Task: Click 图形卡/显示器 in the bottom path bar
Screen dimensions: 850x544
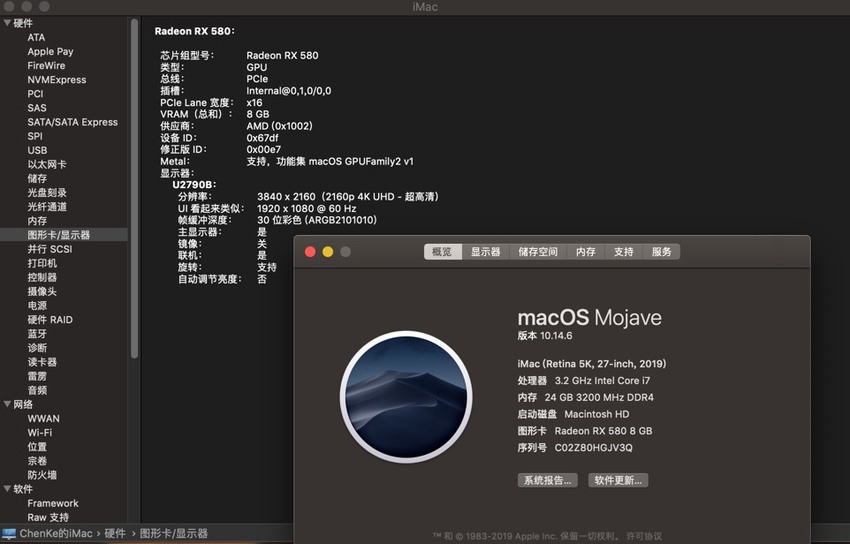Action: (x=173, y=533)
